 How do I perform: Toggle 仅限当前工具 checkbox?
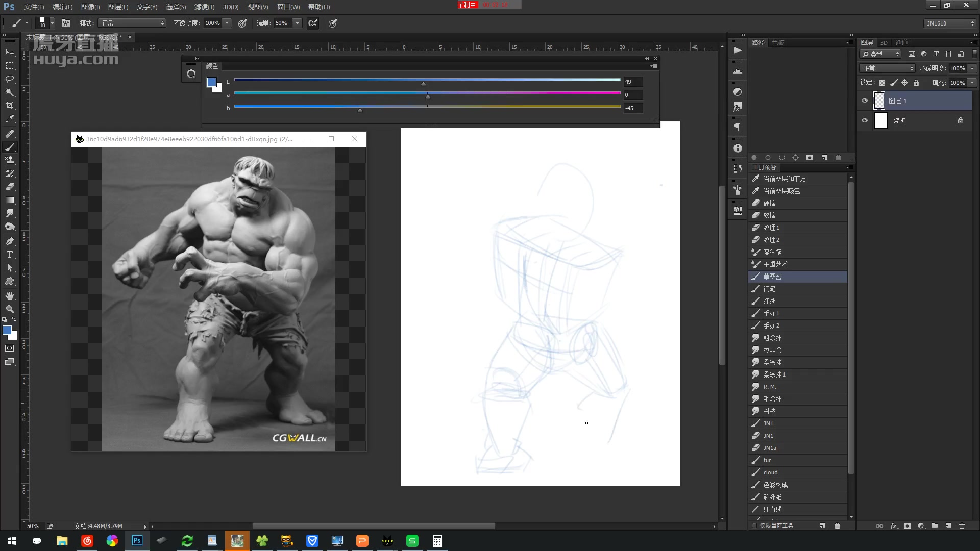coord(754,525)
